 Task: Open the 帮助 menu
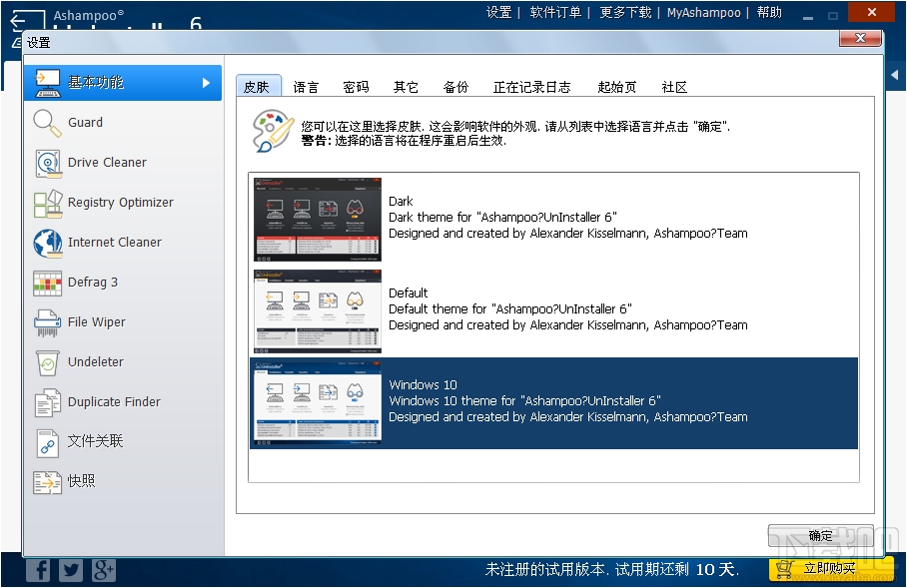pos(769,13)
